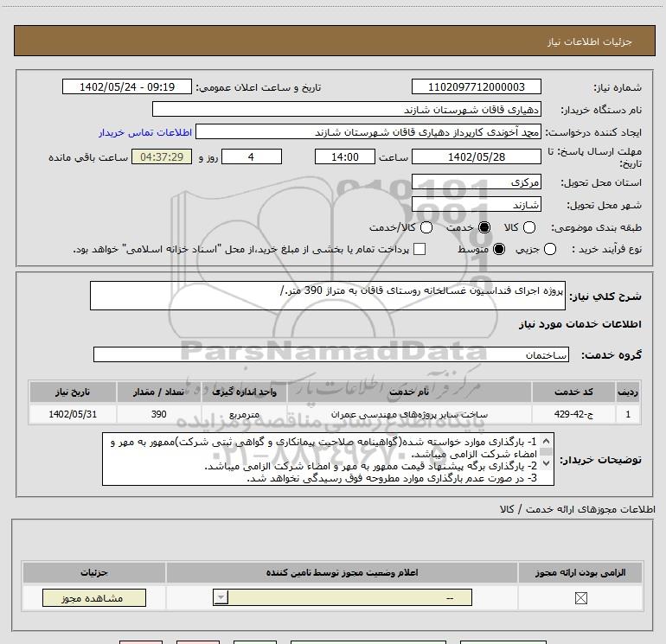Screen dimensions: 666x644
Task: Click the need number field 1102097712000003
Action: [476, 86]
